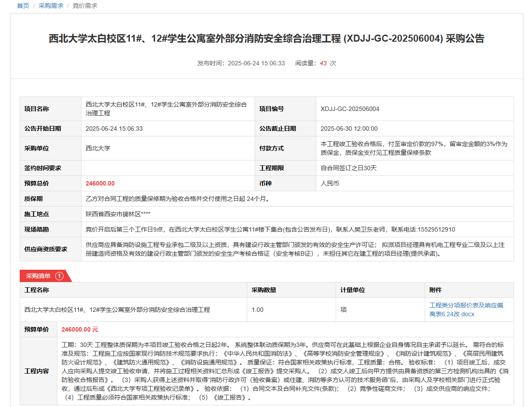Click the red read count 43
The image size is (532, 407).
[323, 63]
